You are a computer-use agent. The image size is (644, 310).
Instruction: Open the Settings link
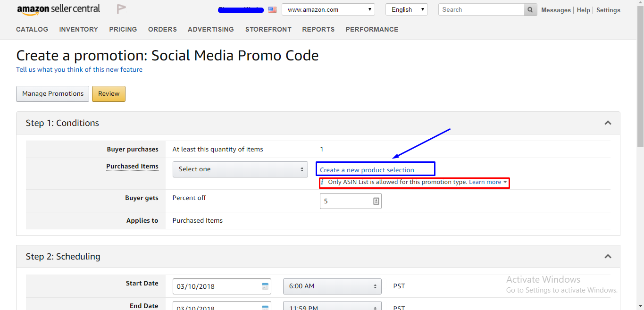(608, 10)
